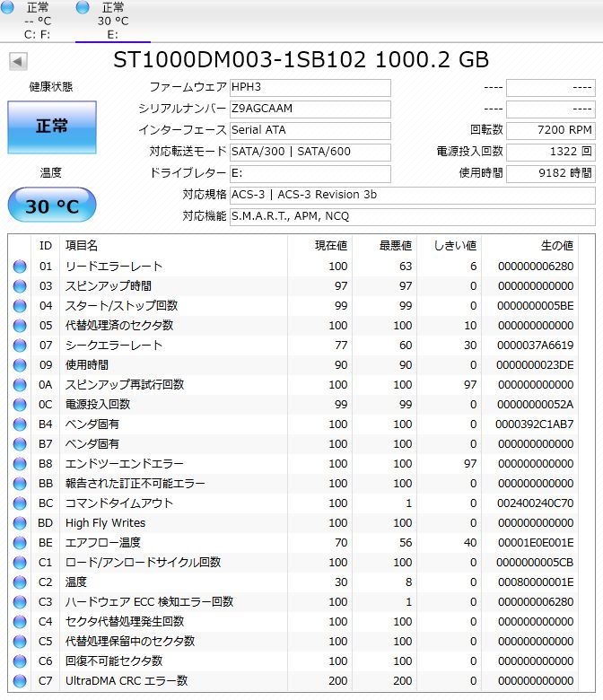
Task: Click the 正常 health status button
Action: click(x=52, y=127)
